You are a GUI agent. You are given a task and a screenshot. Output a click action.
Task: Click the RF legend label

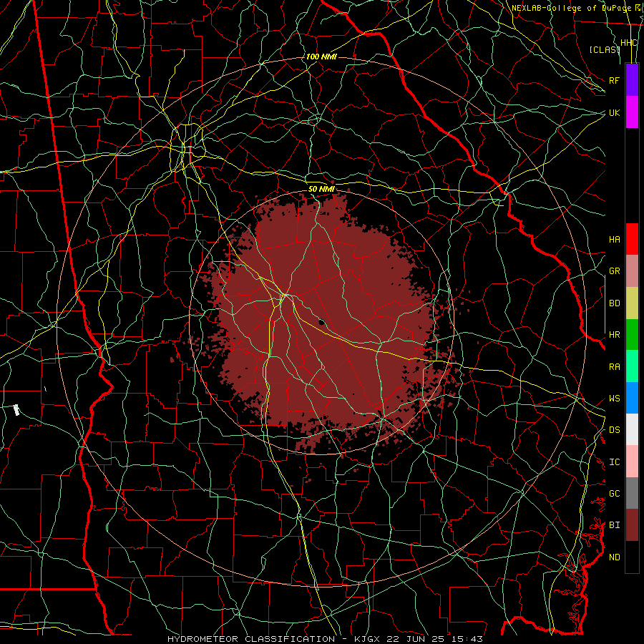click(614, 80)
